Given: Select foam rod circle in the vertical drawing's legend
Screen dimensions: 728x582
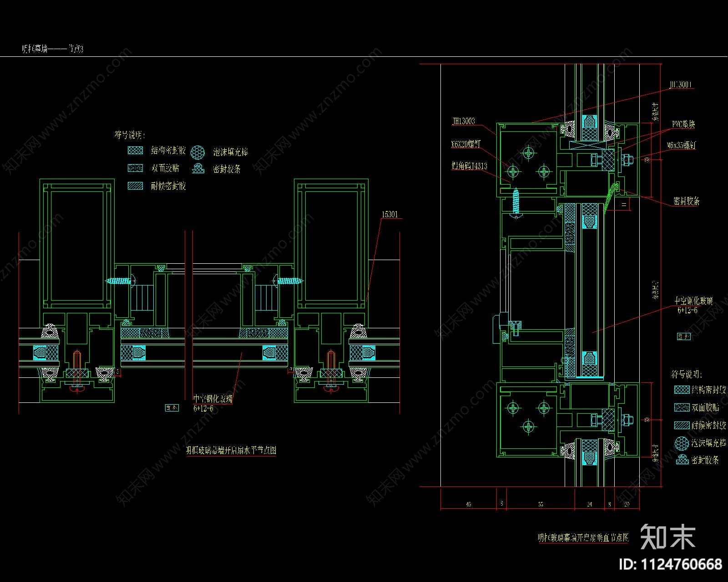Looking at the screenshot, I should (x=682, y=443).
